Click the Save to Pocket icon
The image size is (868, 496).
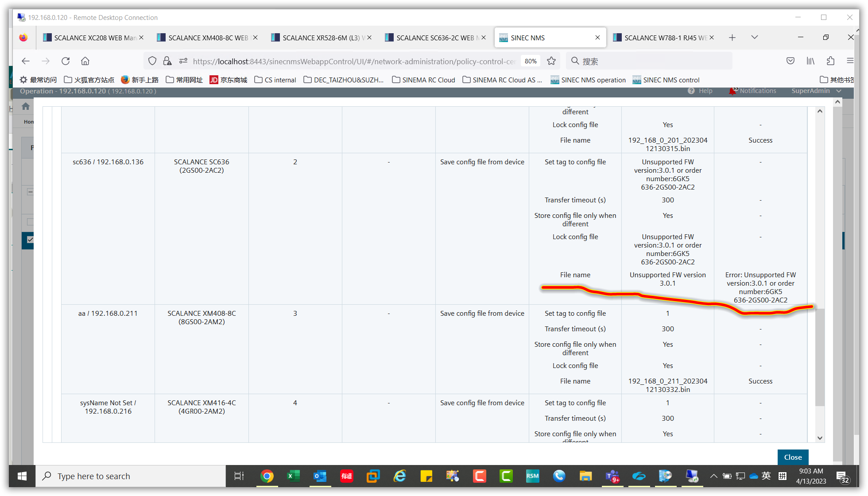(790, 61)
